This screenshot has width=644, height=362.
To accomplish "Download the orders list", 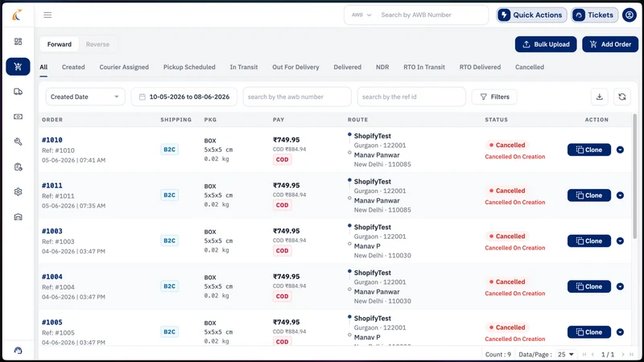I will tap(599, 97).
